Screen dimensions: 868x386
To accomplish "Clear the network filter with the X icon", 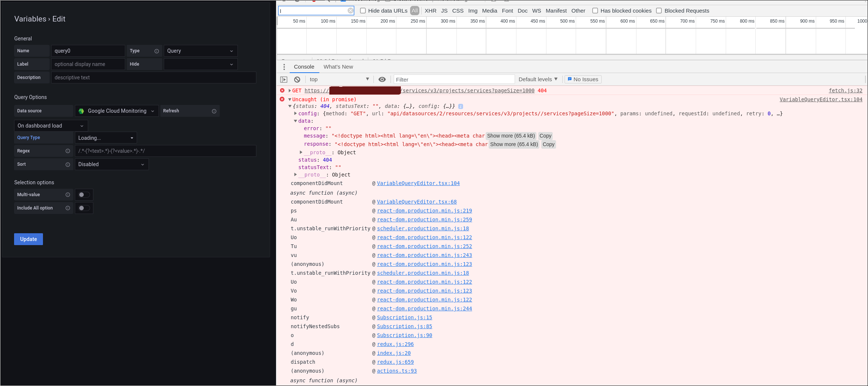I will pos(350,10).
